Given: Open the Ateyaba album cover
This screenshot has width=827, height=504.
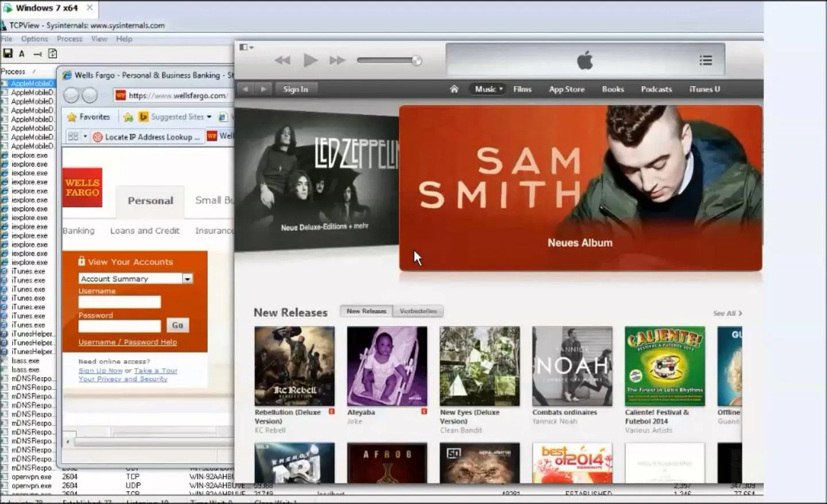Looking at the screenshot, I should click(x=387, y=366).
